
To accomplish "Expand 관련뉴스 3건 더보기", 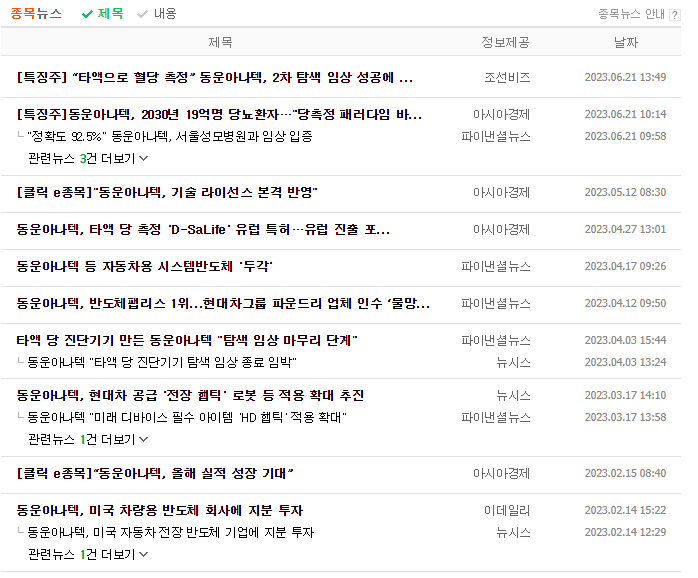I will pos(88,159).
